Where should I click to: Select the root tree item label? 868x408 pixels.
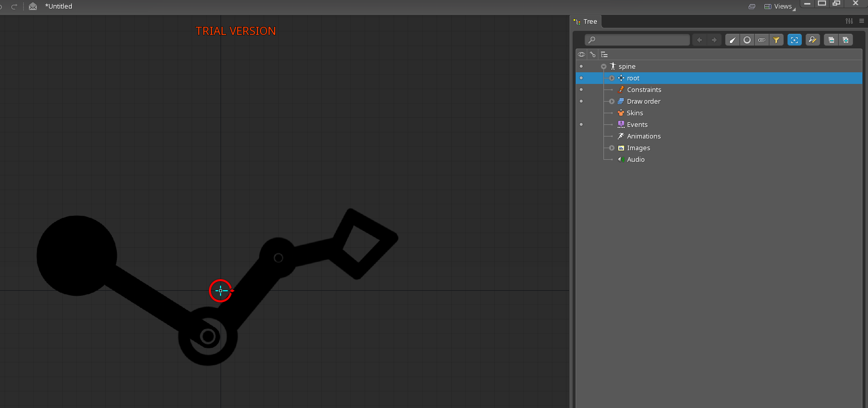point(633,78)
